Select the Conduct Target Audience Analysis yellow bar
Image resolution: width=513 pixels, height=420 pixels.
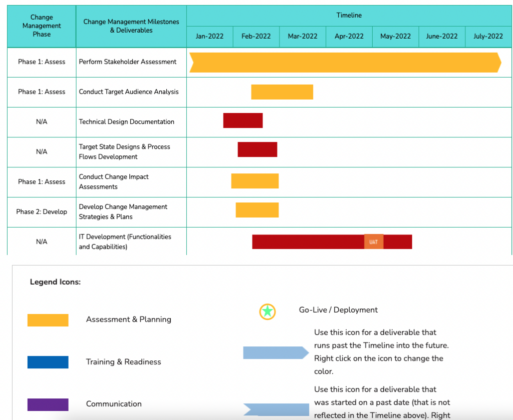pos(282,92)
